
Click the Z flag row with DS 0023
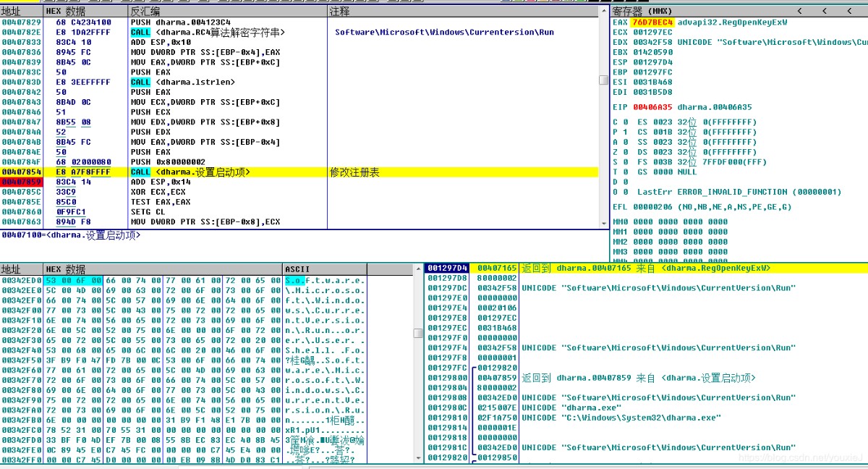pos(684,152)
